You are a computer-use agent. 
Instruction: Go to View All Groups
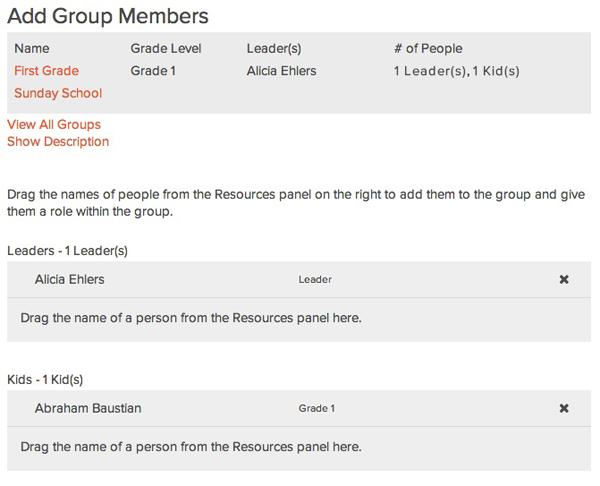pyautogui.click(x=54, y=125)
